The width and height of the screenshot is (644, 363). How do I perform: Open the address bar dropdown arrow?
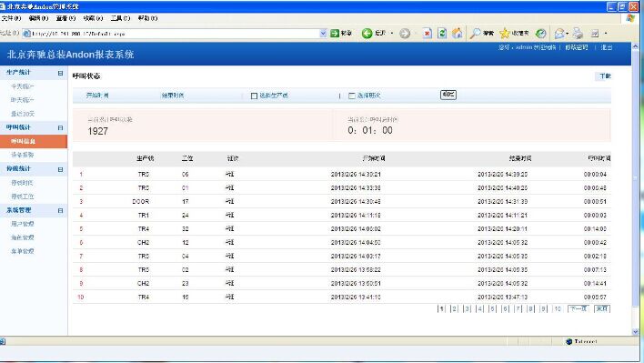(323, 34)
